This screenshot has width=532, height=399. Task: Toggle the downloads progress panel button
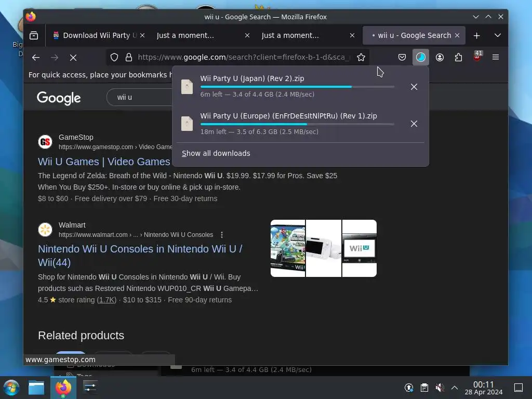pyautogui.click(x=421, y=57)
